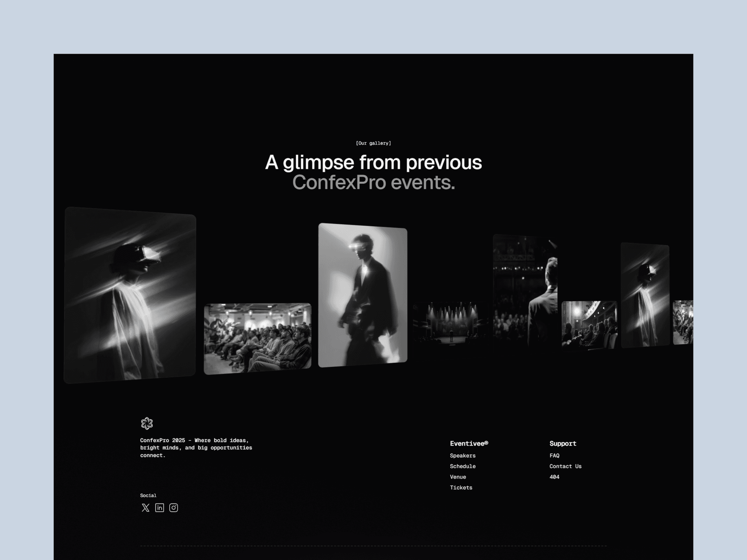Click the Eventivee® footer heading
This screenshot has width=747, height=560.
coord(469,443)
